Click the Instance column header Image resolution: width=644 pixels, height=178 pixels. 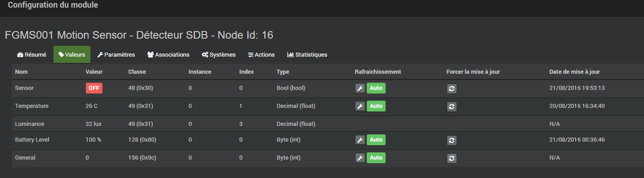[200, 72]
